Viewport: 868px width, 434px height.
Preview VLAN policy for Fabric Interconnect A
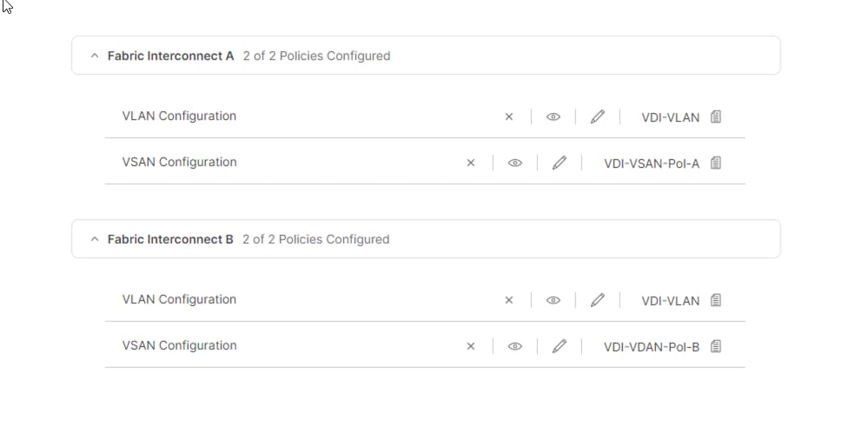click(553, 117)
